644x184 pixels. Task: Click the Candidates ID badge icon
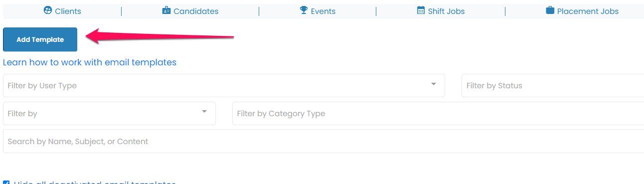pyautogui.click(x=166, y=10)
